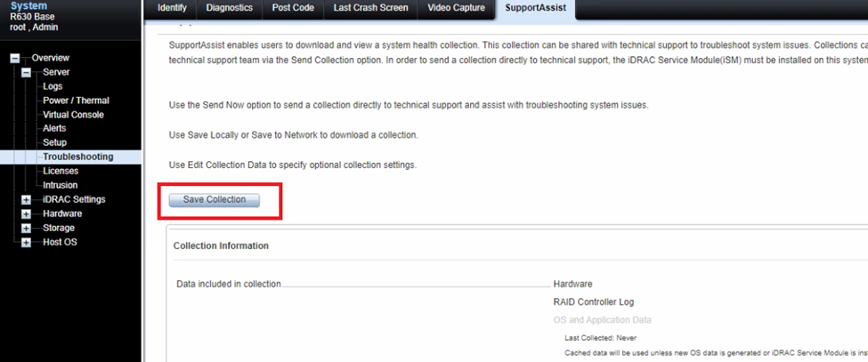Viewport: 868px width, 362px height.
Task: Click the Hardware collection data entry
Action: 572,284
